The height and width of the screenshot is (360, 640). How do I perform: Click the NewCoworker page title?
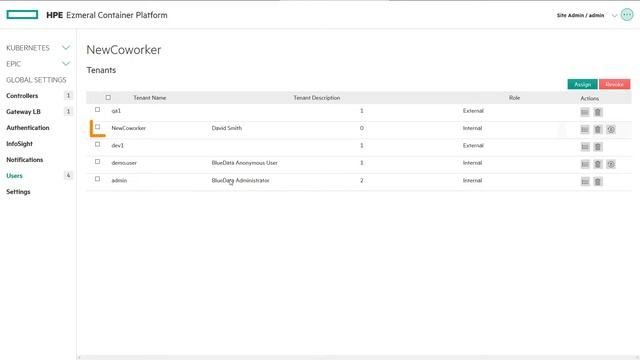124,50
